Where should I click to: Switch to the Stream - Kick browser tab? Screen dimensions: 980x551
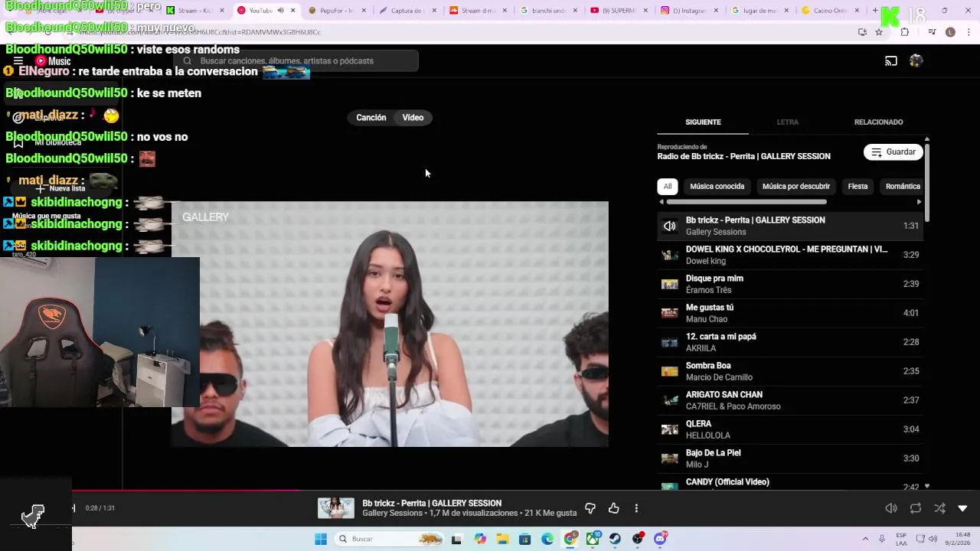point(195,11)
